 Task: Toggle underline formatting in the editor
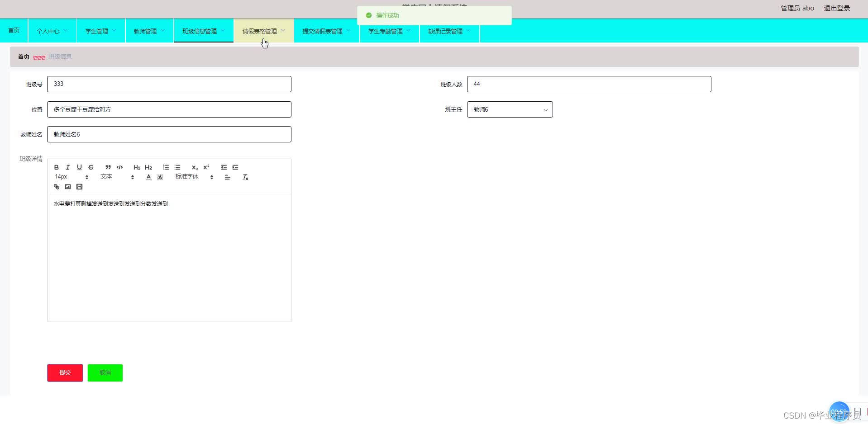click(79, 167)
